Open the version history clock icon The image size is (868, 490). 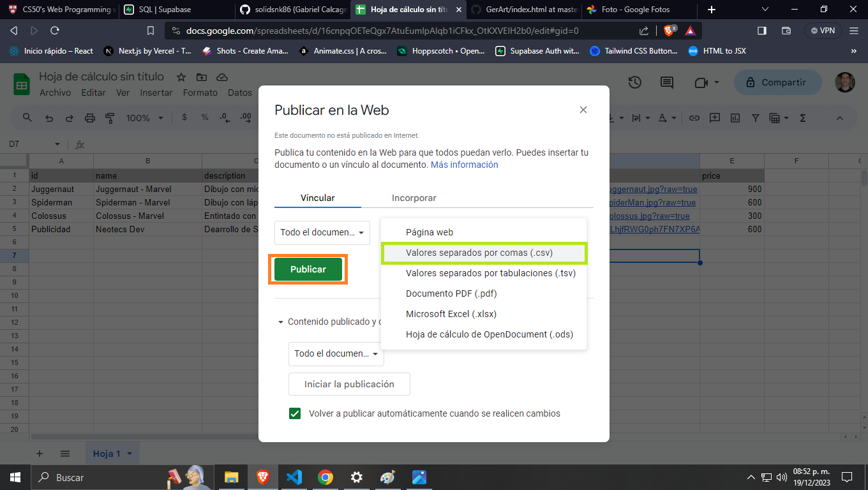[634, 82]
